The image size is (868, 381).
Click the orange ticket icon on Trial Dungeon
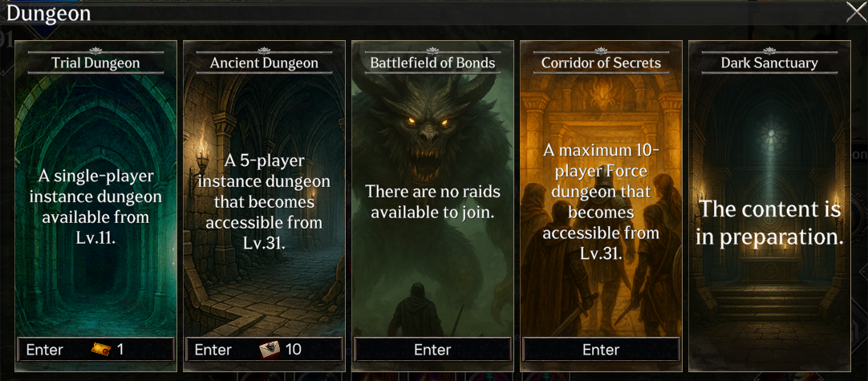(x=101, y=350)
